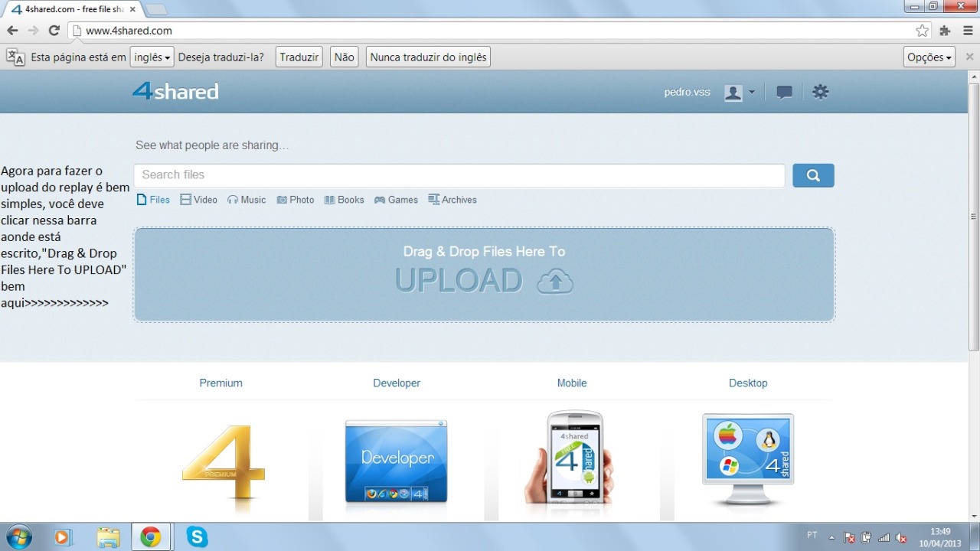
Task: Click the Chrome icon in taskbar
Action: (x=151, y=537)
